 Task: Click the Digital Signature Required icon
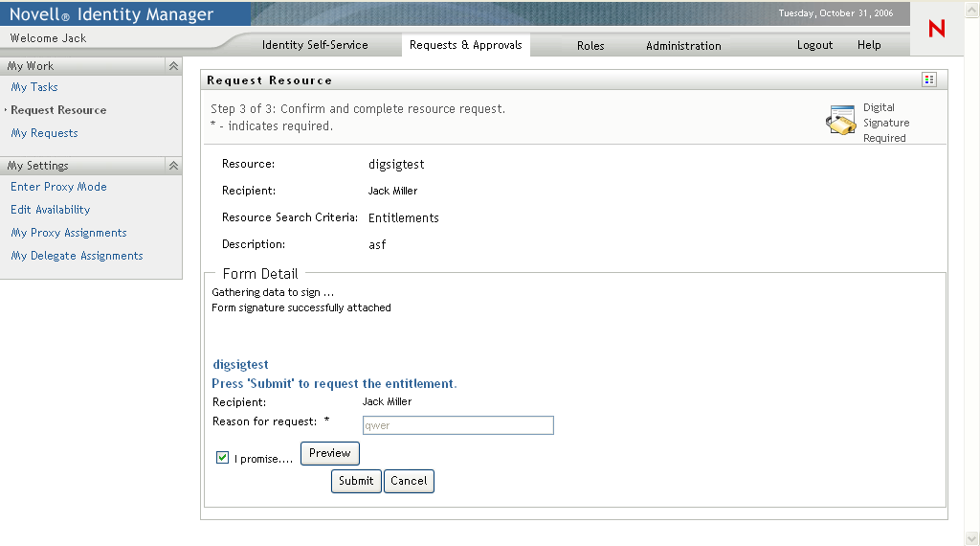[840, 121]
